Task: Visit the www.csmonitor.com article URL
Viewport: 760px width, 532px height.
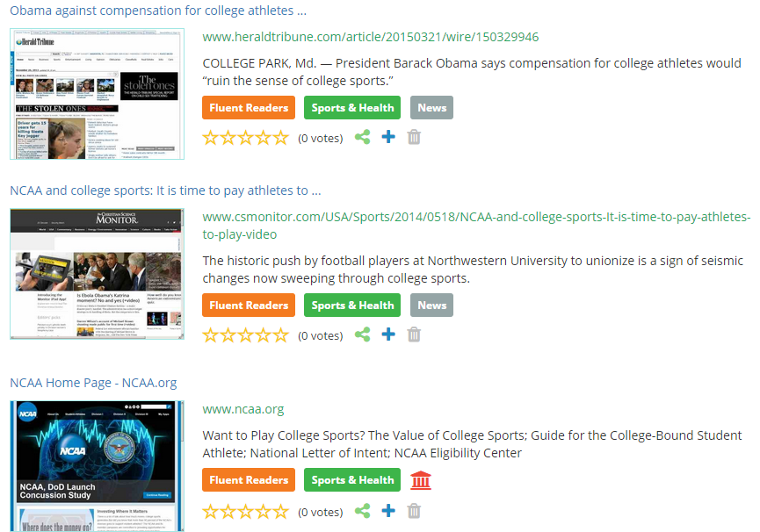Action: (476, 226)
